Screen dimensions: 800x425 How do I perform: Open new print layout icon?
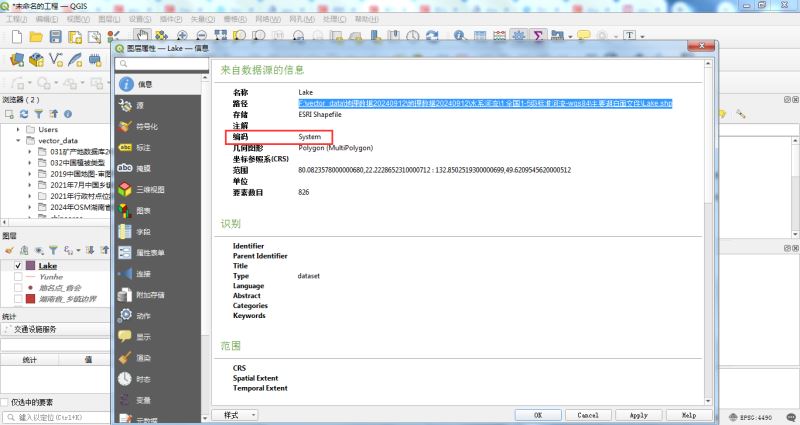(x=74, y=37)
